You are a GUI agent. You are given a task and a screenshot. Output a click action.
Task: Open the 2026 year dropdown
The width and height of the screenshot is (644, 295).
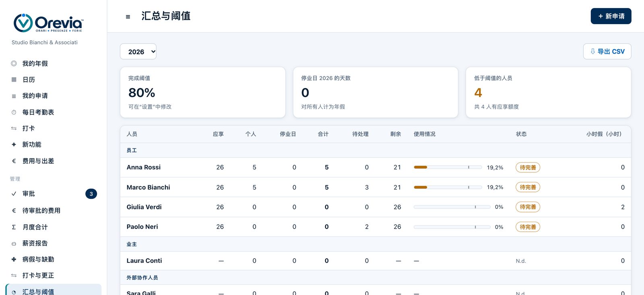click(138, 52)
